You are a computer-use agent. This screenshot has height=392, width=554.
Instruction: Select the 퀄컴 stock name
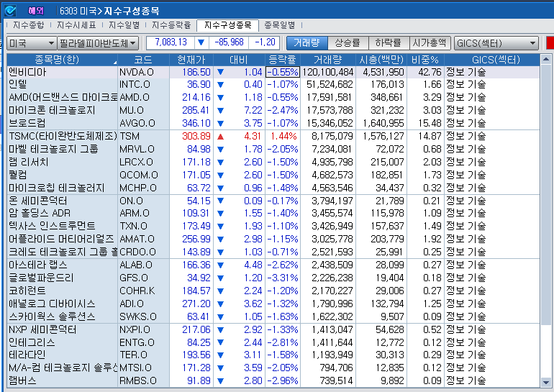pyautogui.click(x=18, y=175)
